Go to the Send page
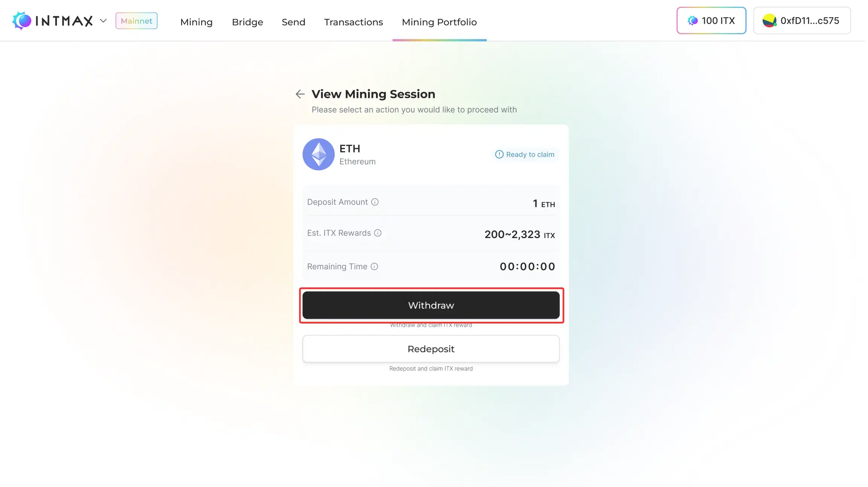 (293, 22)
